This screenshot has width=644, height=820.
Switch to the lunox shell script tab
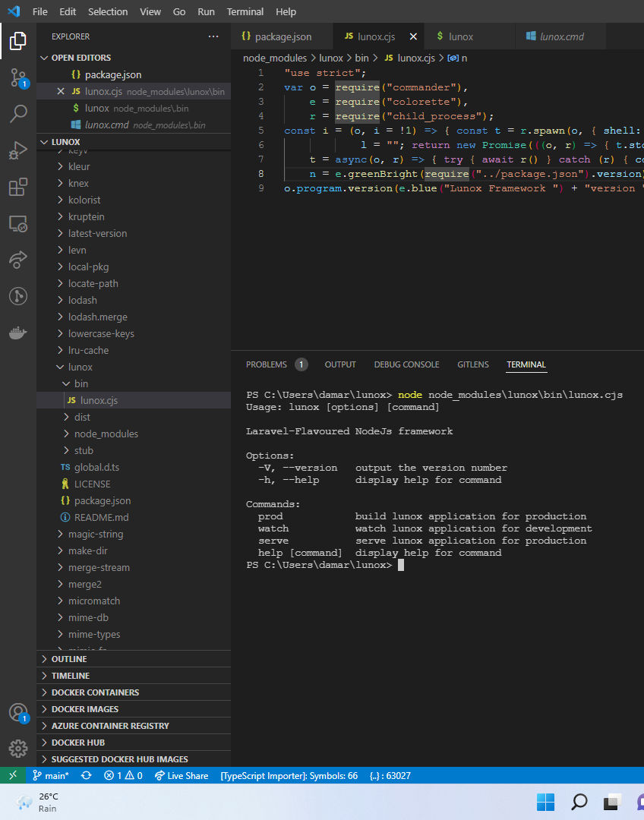pos(469,36)
